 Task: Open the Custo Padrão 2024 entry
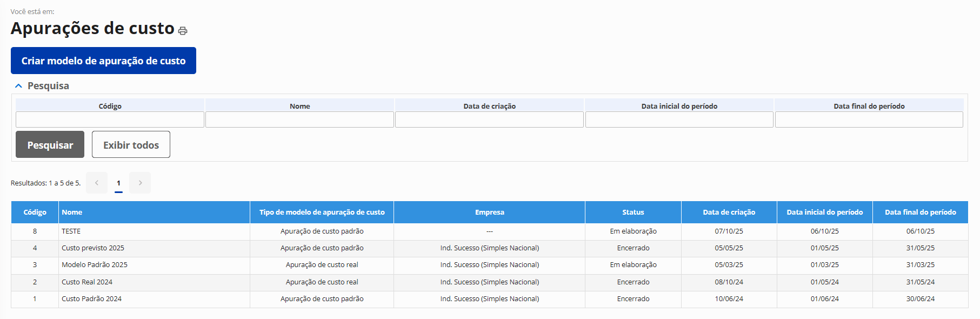click(91, 299)
